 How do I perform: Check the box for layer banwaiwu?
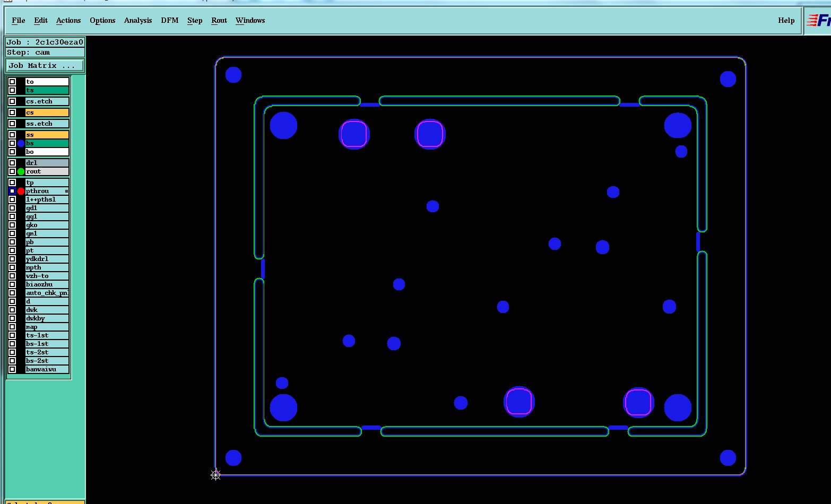(x=12, y=369)
